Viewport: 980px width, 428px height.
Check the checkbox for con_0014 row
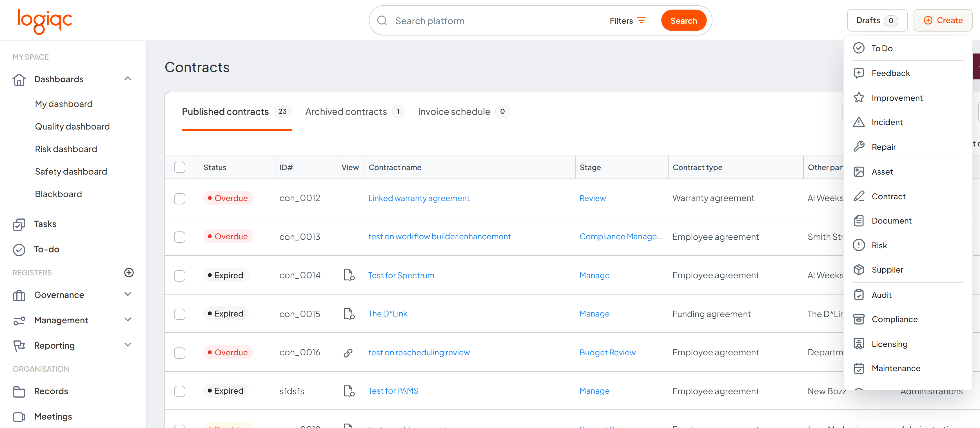pyautogui.click(x=180, y=276)
